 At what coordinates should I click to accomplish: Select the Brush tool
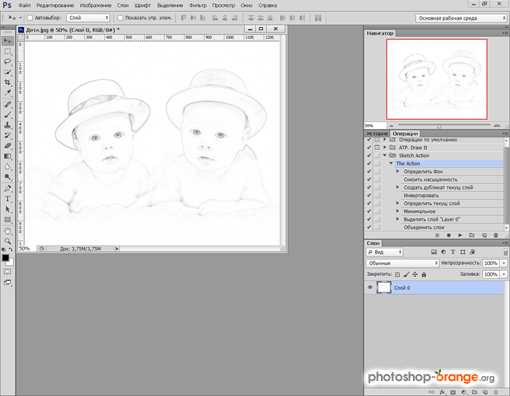[7, 115]
